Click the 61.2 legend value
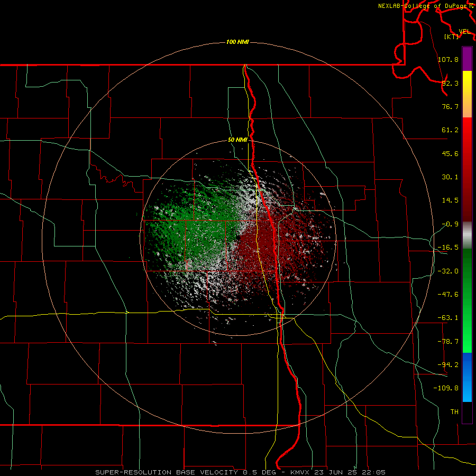 click(450, 130)
